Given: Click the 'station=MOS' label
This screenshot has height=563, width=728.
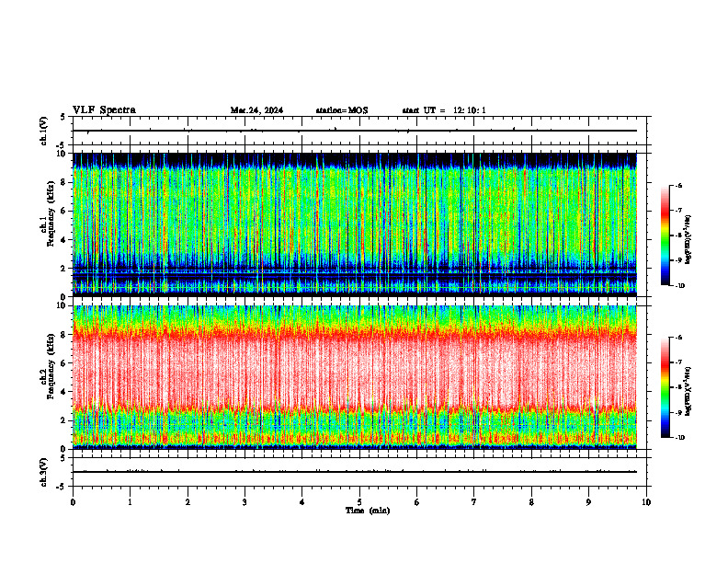Looking at the screenshot, I should (x=342, y=110).
